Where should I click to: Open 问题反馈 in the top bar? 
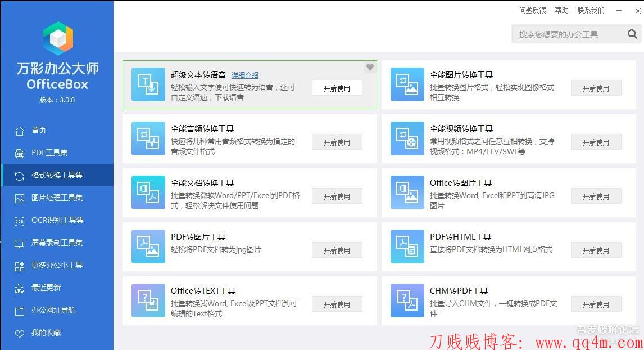(532, 10)
